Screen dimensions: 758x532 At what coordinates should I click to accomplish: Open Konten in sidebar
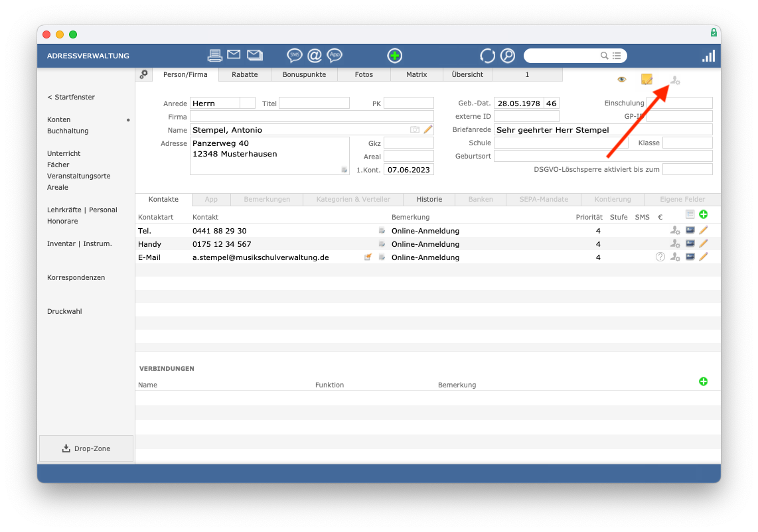click(59, 120)
